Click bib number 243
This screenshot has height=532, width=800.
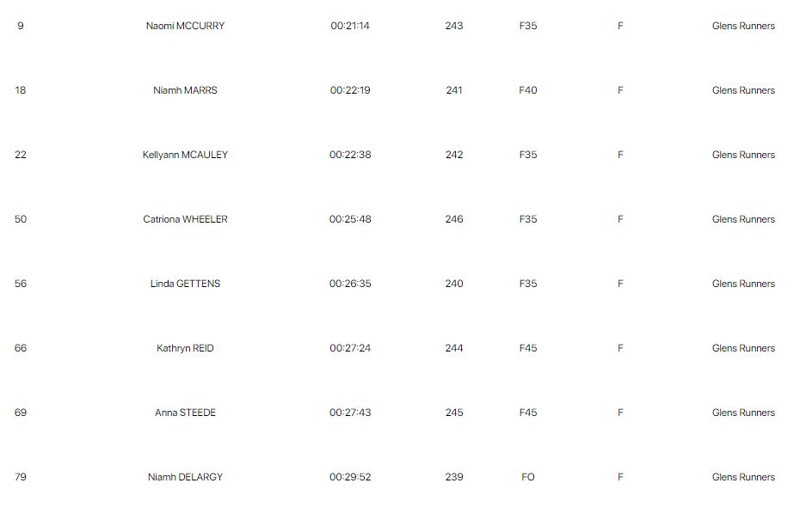[x=454, y=26]
